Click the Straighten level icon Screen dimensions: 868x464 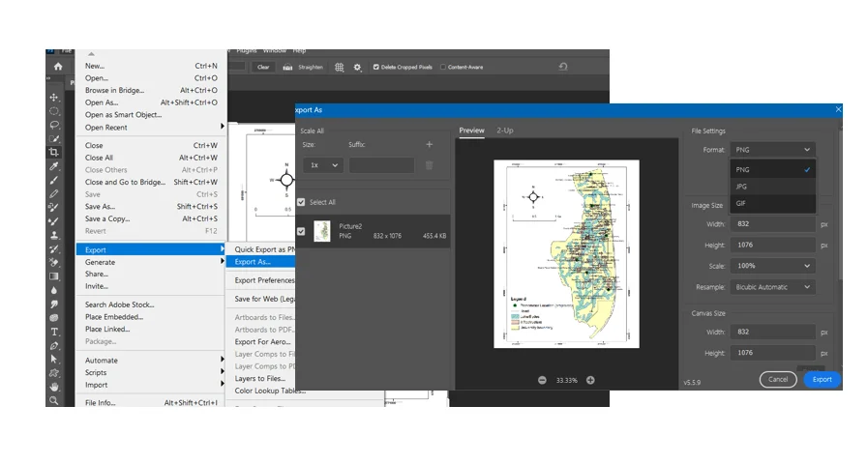tap(287, 67)
